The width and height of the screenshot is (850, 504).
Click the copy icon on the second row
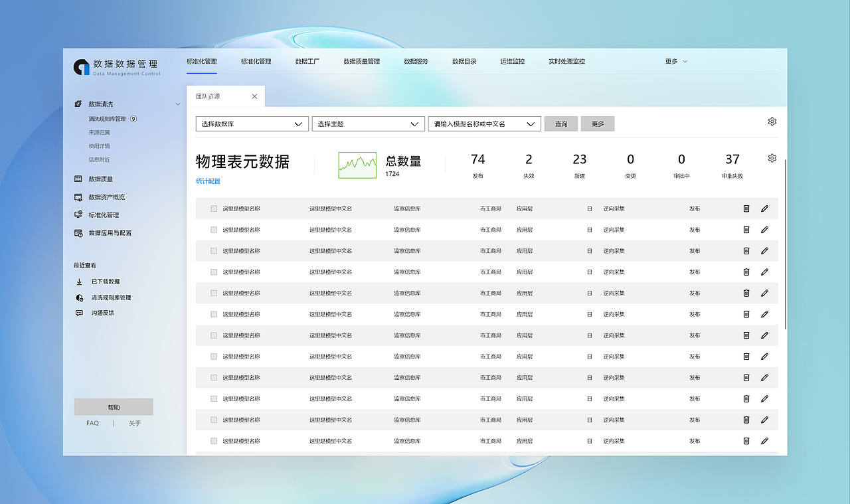click(746, 229)
